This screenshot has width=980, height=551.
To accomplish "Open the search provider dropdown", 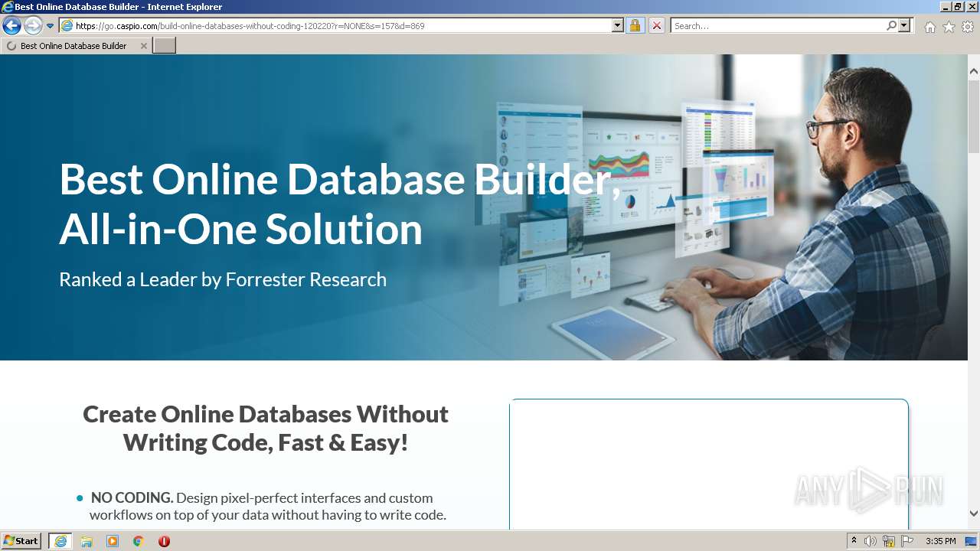I will (x=905, y=25).
